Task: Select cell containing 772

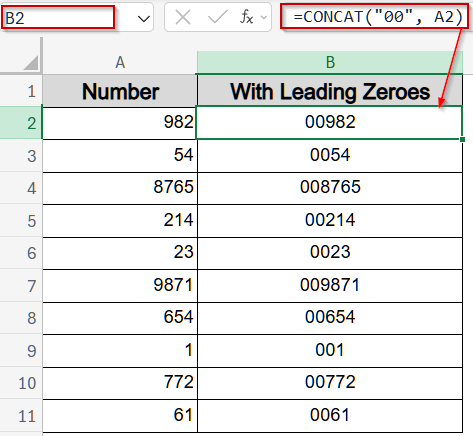Action: click(120, 383)
